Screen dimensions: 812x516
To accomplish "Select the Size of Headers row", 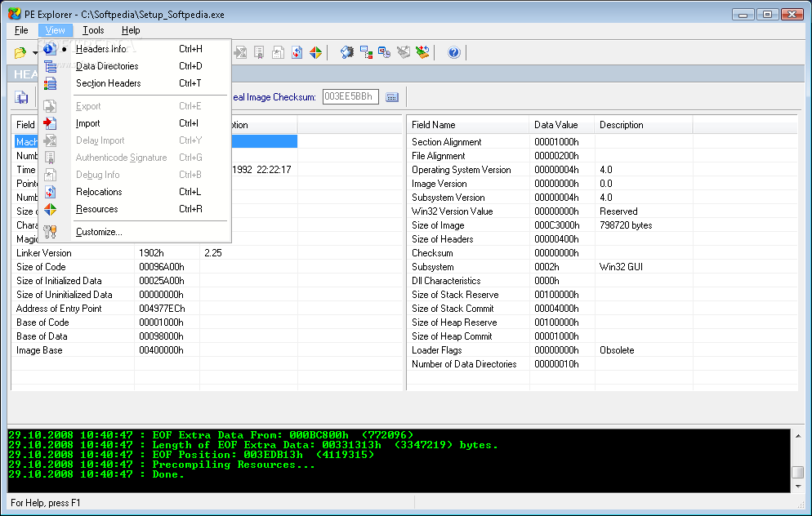I will pos(602,239).
